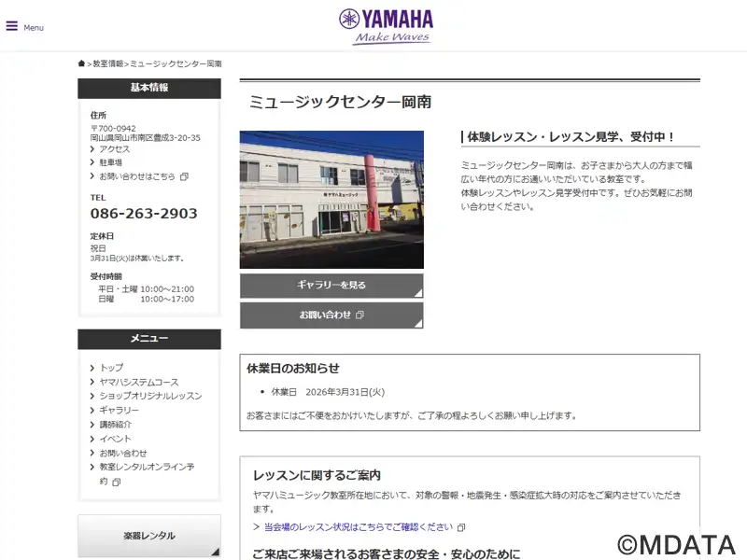Image resolution: width=747 pixels, height=560 pixels.
Task: Select ギャラリー in the sidebar menu
Action: tap(120, 410)
